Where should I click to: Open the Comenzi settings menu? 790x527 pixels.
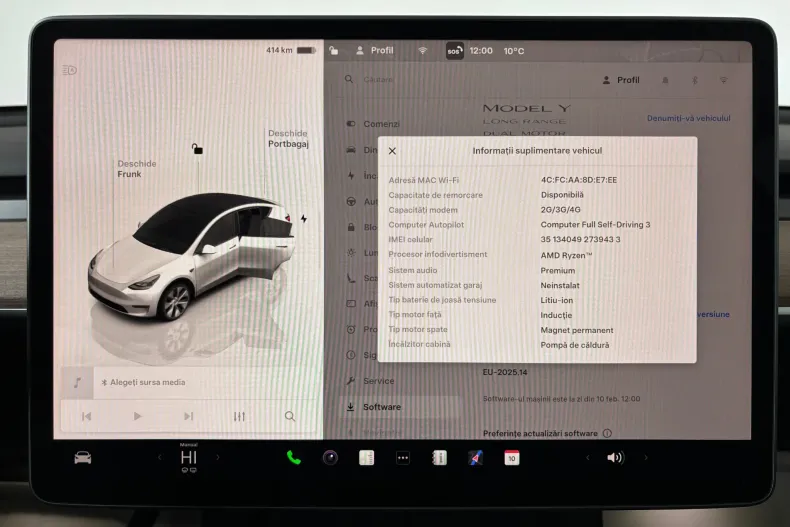[x=373, y=124]
